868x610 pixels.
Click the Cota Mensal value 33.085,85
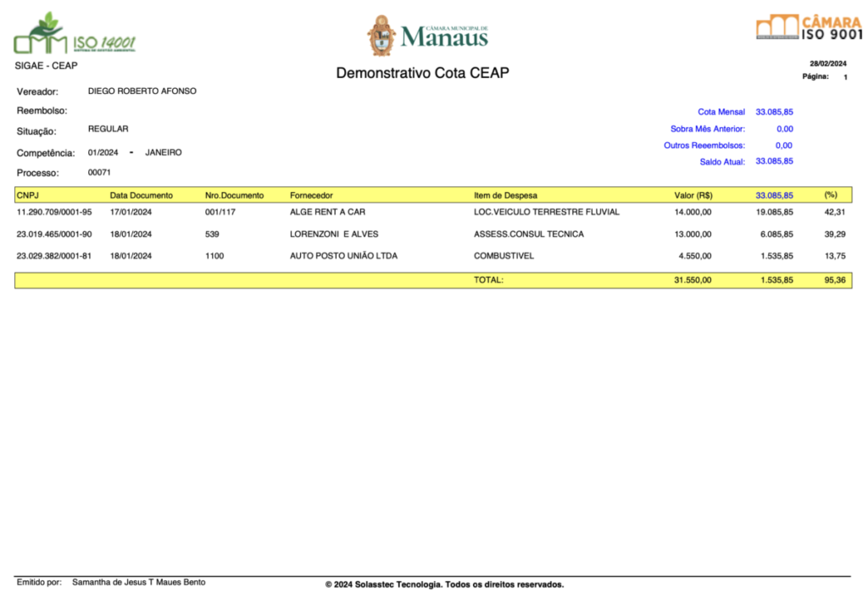pyautogui.click(x=774, y=112)
